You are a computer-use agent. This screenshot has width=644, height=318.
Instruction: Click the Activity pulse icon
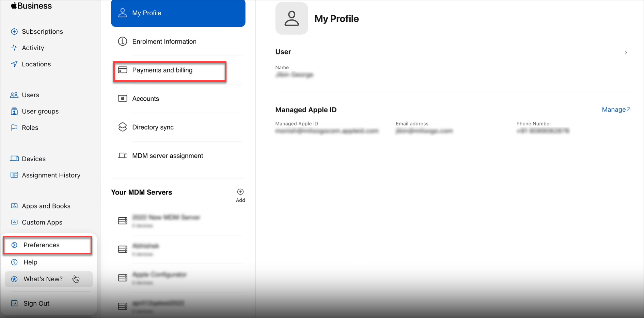click(x=14, y=48)
